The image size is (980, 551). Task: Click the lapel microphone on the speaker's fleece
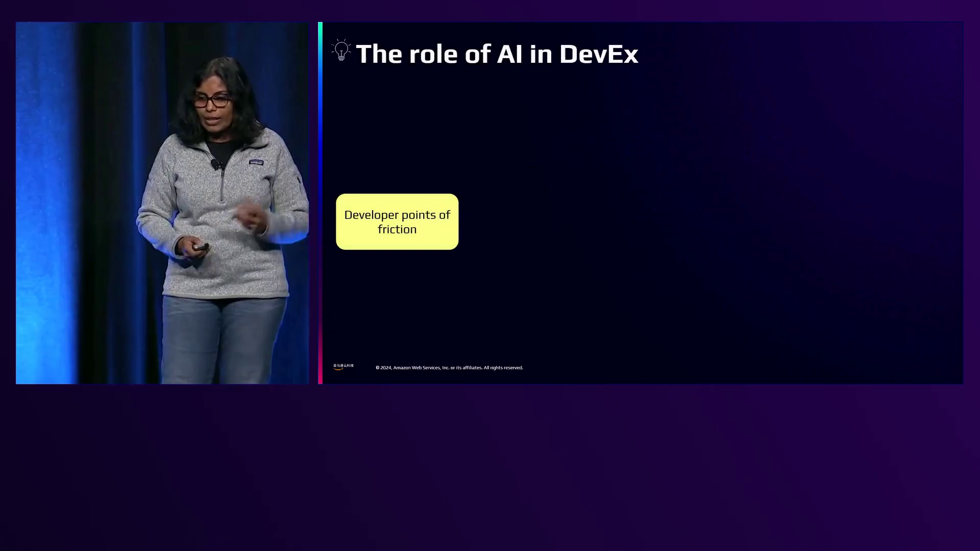[x=215, y=164]
